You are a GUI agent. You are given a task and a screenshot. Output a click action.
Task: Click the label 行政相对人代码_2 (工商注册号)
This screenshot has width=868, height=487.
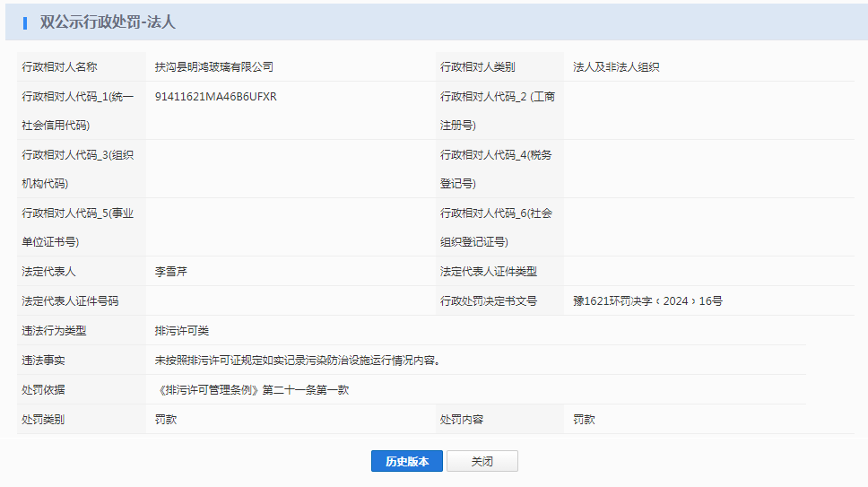point(498,110)
